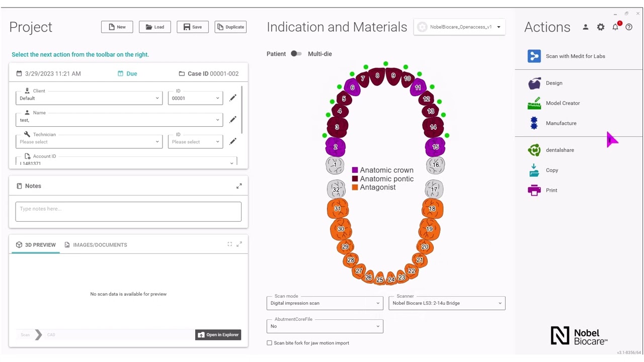The image size is (644, 362).
Task: Open the AbutmentCoreFile dropdown
Action: pyautogui.click(x=325, y=326)
